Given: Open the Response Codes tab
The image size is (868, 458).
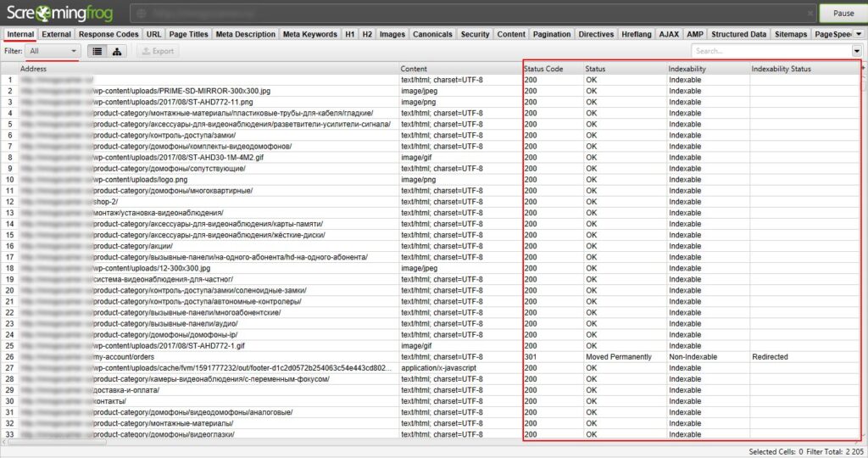Looking at the screenshot, I should click(108, 34).
